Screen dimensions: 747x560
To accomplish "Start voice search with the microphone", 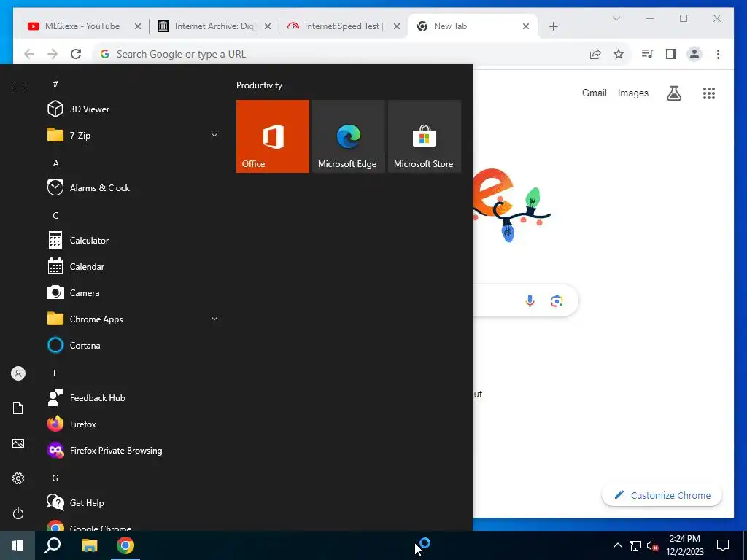I will pos(530,300).
